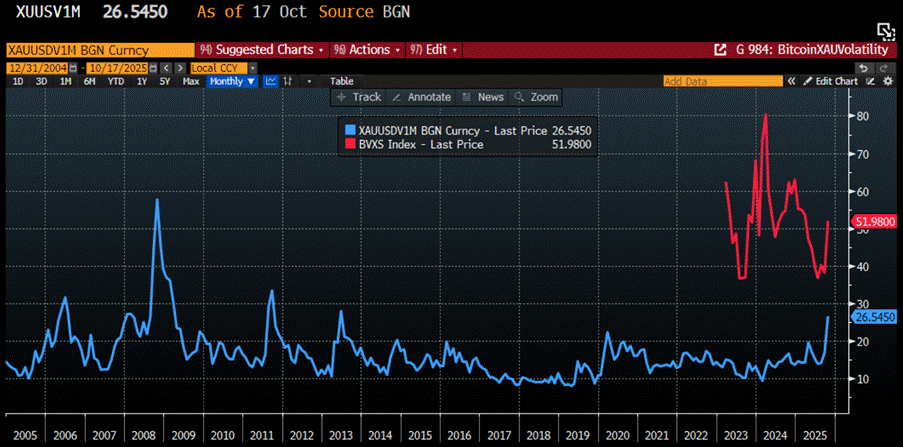
Task: Switch to the Table view
Action: (342, 81)
